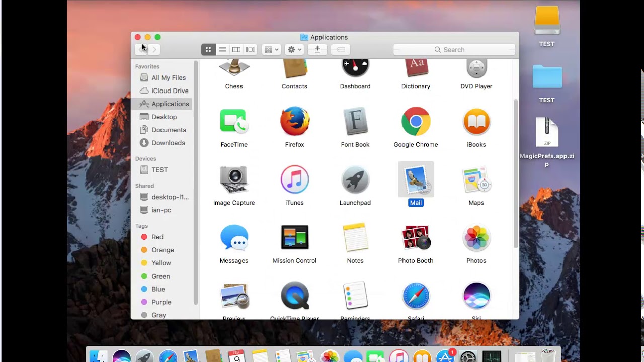The width and height of the screenshot is (644, 362).
Task: Switch to column view mode
Action: 236,50
